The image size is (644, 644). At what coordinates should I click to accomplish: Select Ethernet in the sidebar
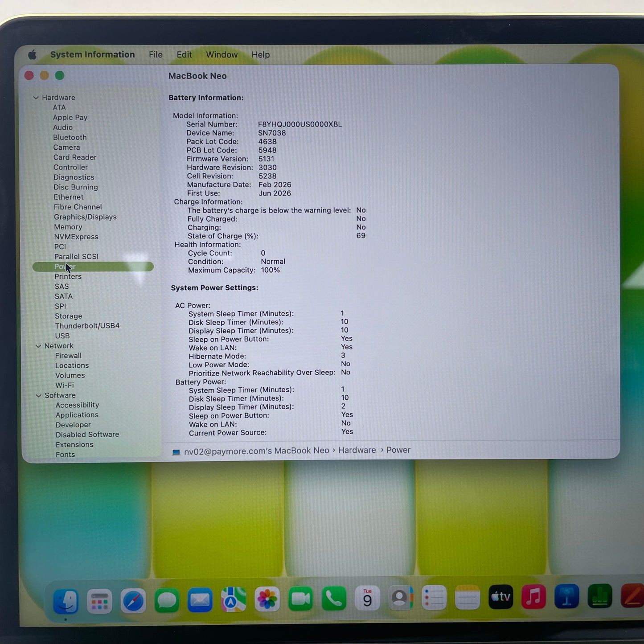click(69, 197)
